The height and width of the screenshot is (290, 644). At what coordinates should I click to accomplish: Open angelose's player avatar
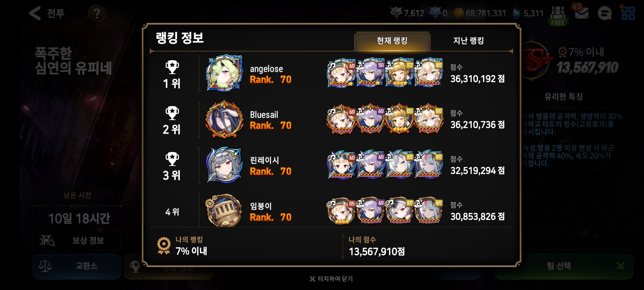(x=225, y=73)
